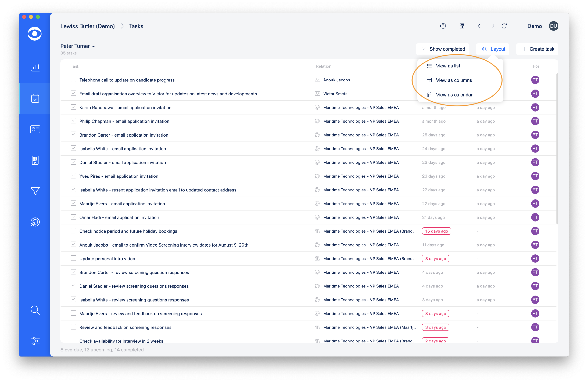Image resolution: width=588 pixels, height=382 pixels.
Task: Check 'Telephone call to update on candidate progress' task
Action: 73,80
